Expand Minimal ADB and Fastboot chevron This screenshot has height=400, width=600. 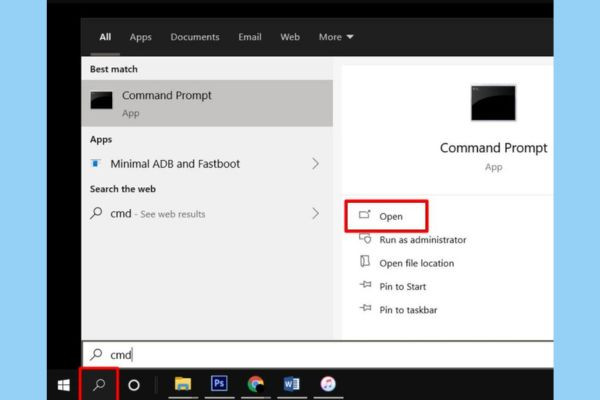click(315, 164)
